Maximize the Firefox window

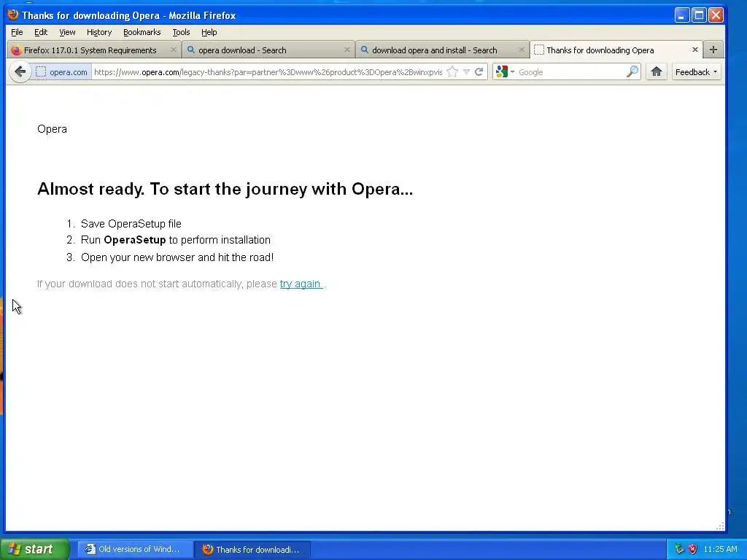click(x=699, y=15)
